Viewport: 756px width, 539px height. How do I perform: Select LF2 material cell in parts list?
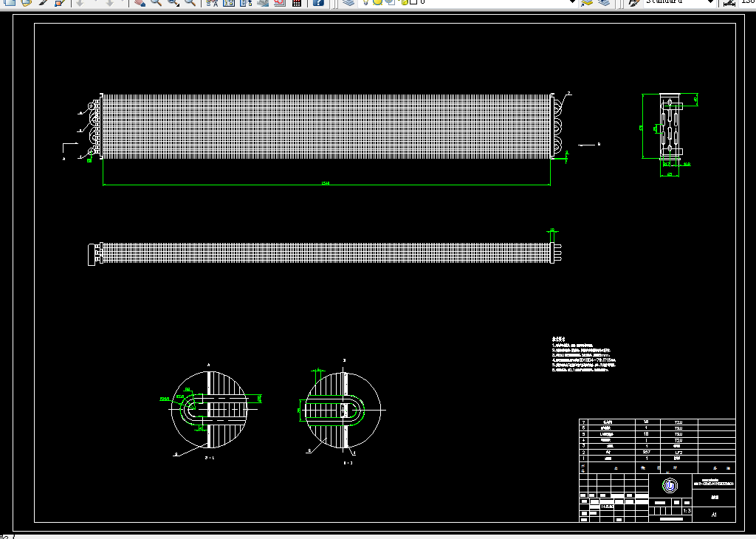click(679, 453)
